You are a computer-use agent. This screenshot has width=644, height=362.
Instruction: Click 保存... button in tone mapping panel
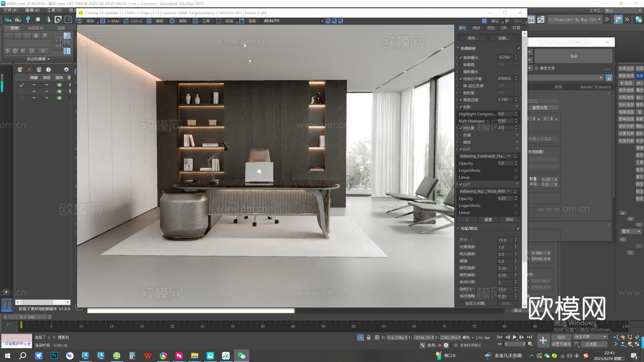point(473,38)
